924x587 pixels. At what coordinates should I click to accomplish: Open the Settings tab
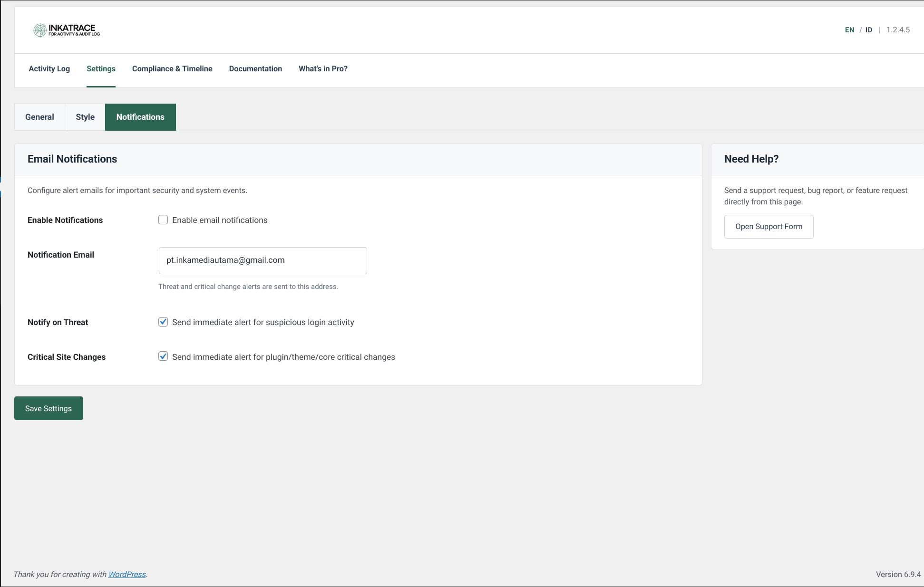pyautogui.click(x=101, y=68)
